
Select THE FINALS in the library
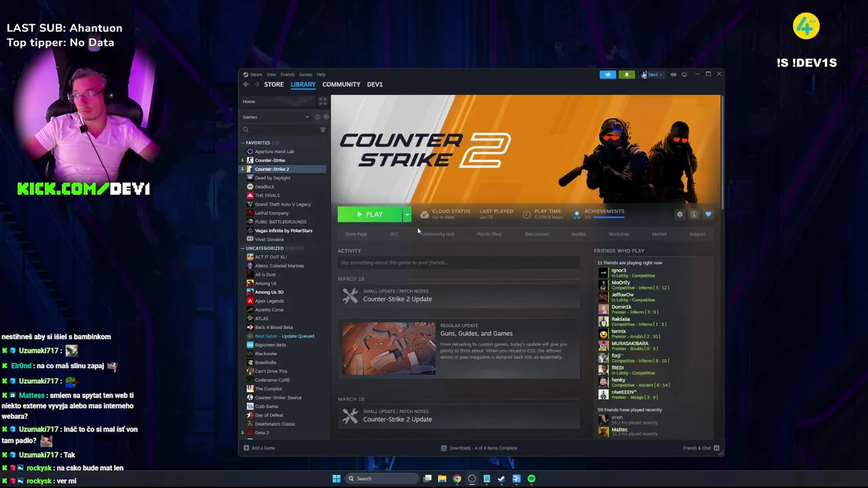tap(267, 196)
